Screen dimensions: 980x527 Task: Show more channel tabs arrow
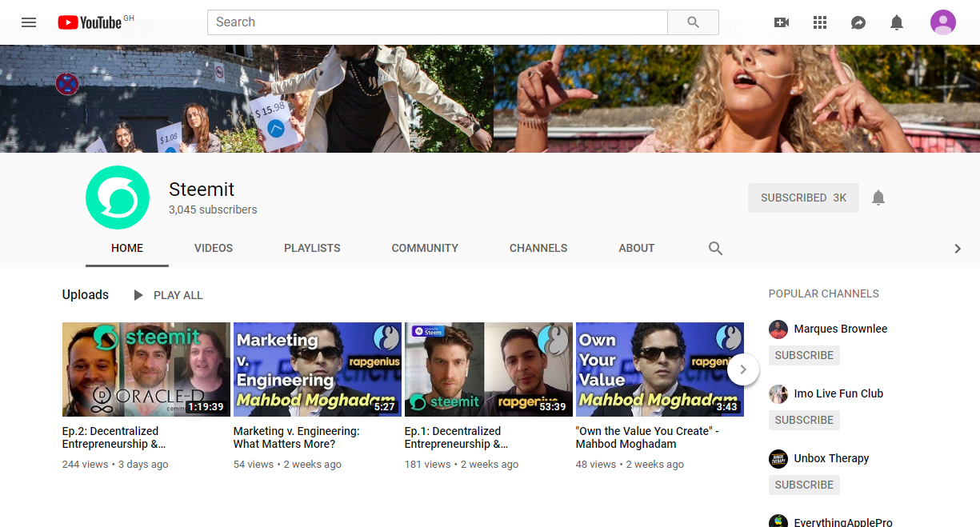pyautogui.click(x=958, y=249)
